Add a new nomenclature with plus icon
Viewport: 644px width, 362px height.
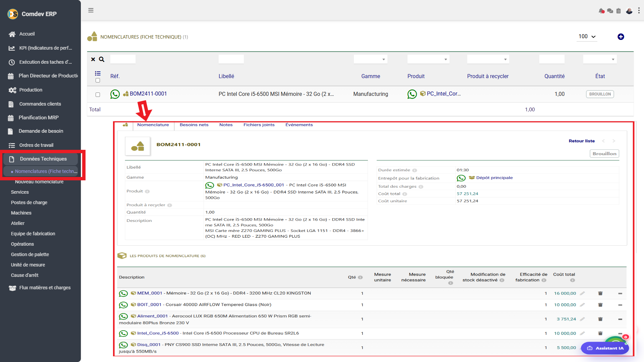[x=621, y=37]
